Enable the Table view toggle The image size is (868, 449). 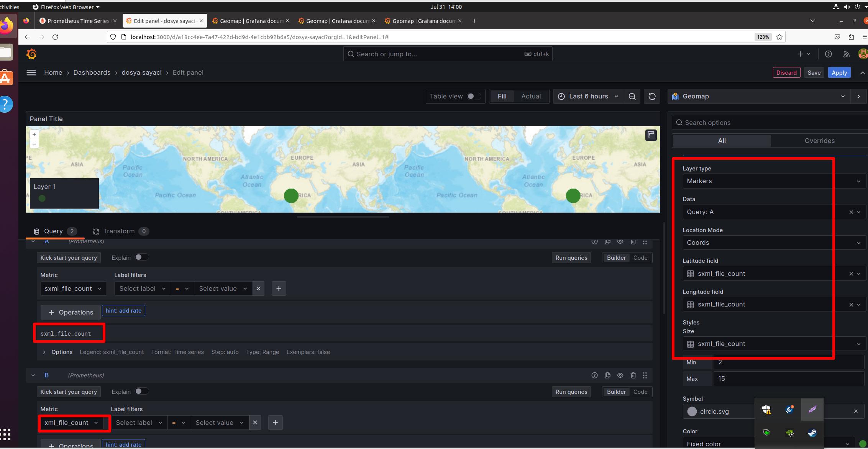474,96
